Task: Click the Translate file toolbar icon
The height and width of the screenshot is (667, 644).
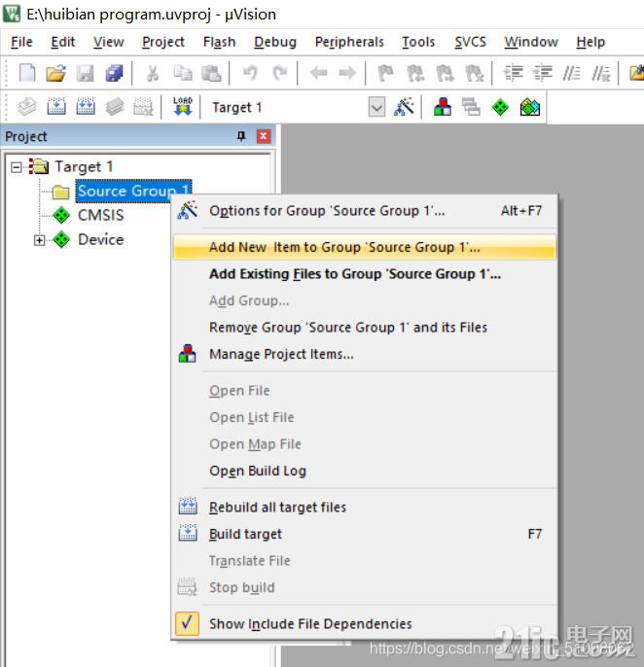Action: point(27,106)
